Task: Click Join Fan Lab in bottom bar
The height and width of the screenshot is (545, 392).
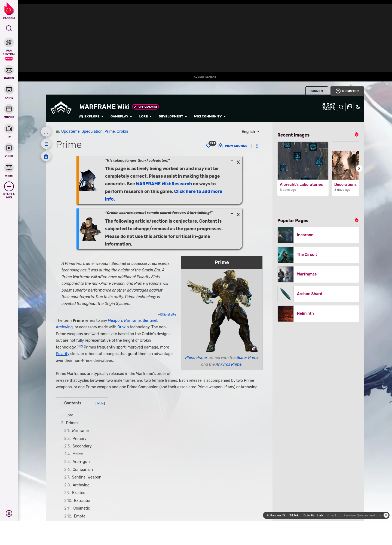Action: tap(313, 515)
